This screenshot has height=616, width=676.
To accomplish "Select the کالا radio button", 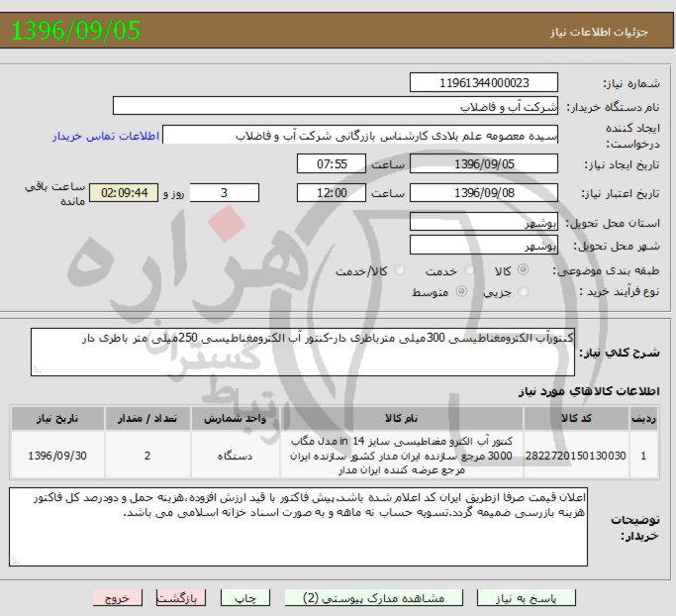I will [523, 269].
